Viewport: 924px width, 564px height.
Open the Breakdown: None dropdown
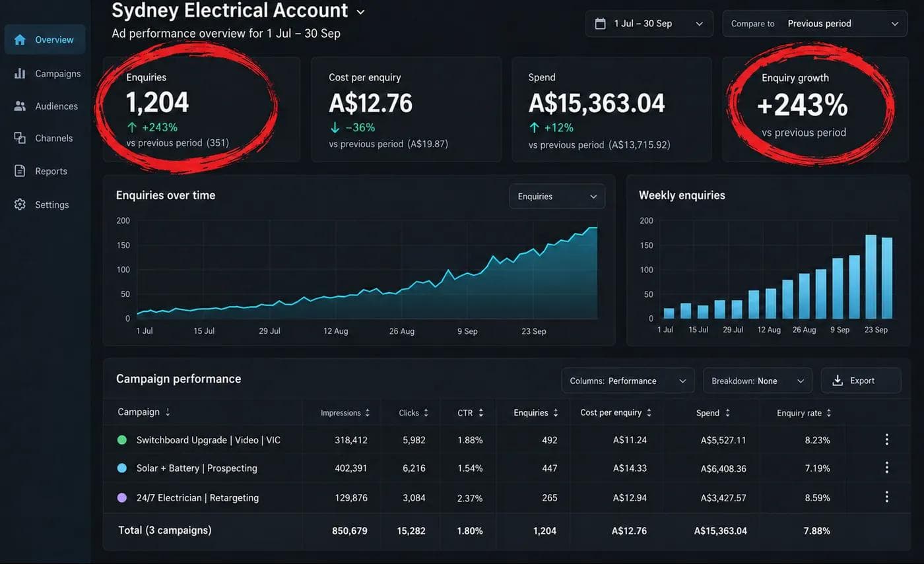click(758, 381)
